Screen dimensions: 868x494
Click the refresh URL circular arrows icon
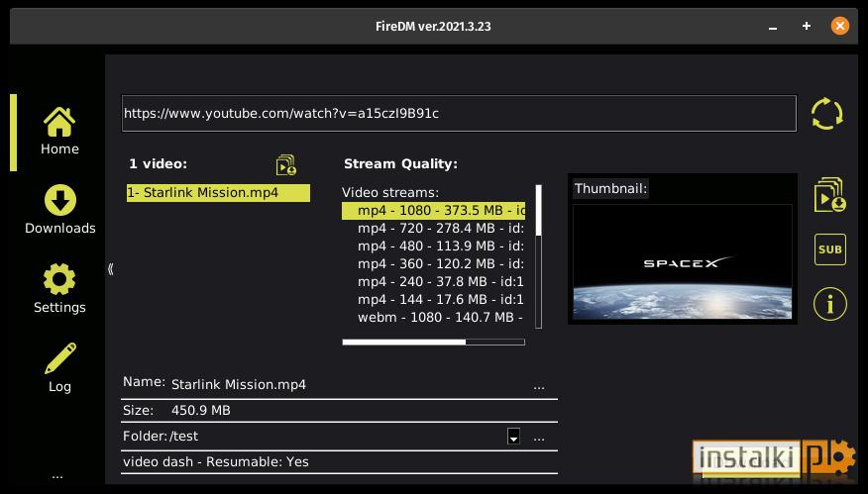827,114
